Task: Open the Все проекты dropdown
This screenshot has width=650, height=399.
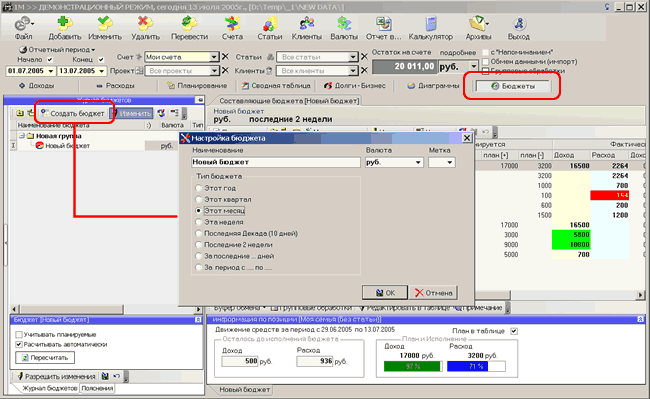Action: pyautogui.click(x=213, y=71)
